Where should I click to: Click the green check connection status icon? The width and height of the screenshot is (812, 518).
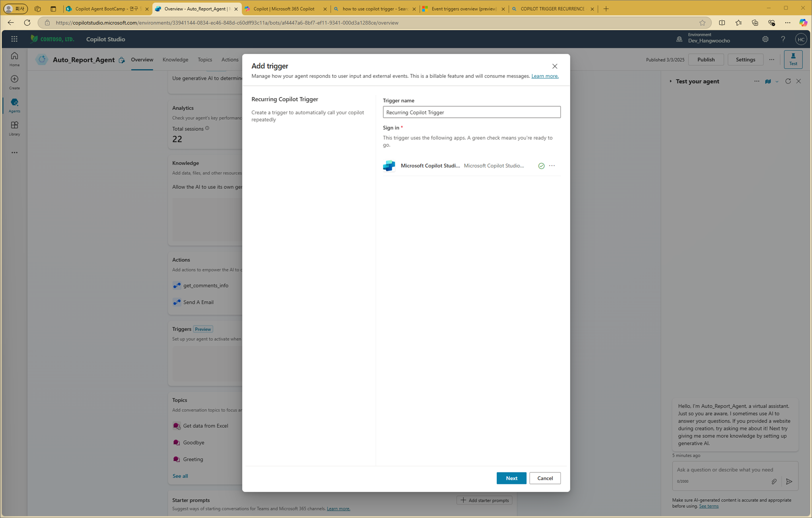point(541,166)
